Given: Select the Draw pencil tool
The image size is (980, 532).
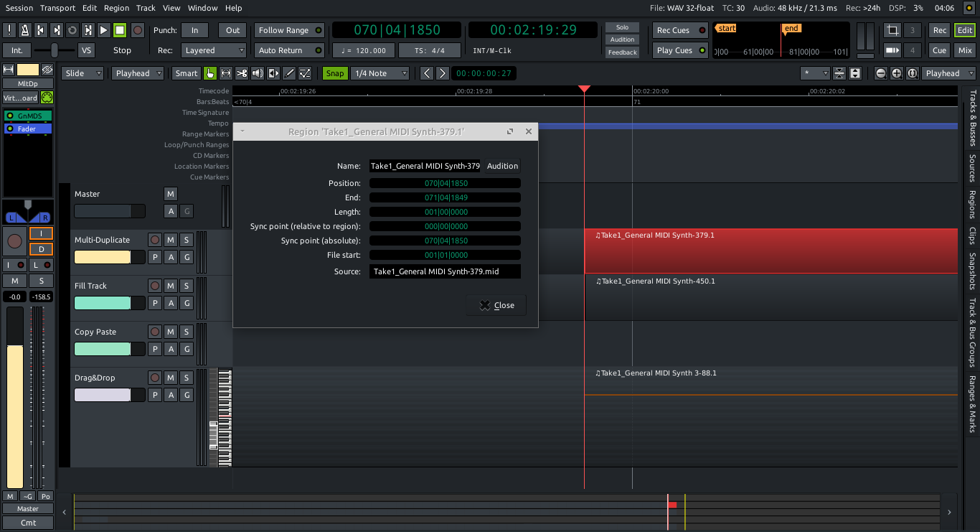Looking at the screenshot, I should (289, 73).
